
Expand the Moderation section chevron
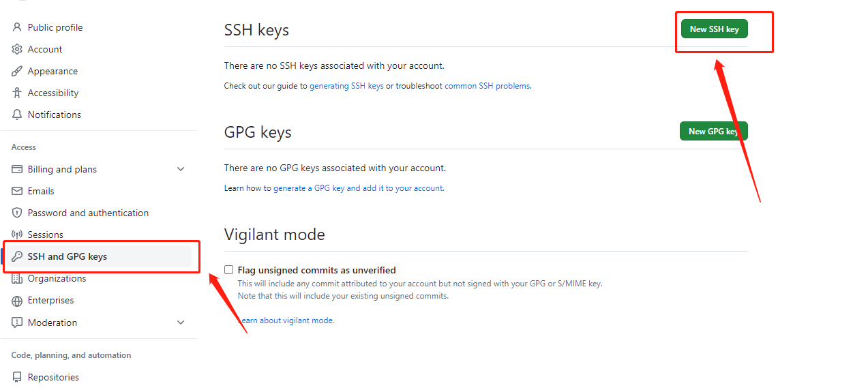(181, 322)
